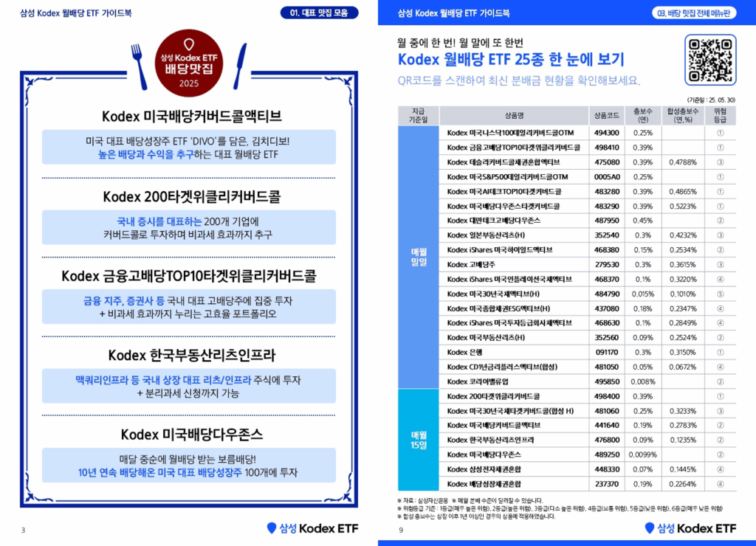756x546 pixels.
Task: Click the risk grade circle in the Kodex 고배당주 row
Action: click(x=720, y=265)
